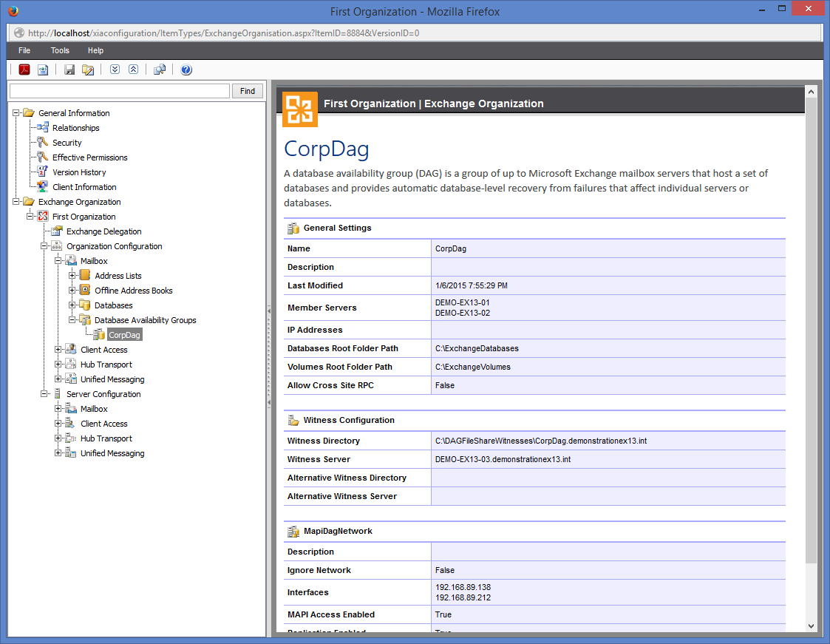Select CorpDag in the tree
830x644 pixels.
coord(124,335)
